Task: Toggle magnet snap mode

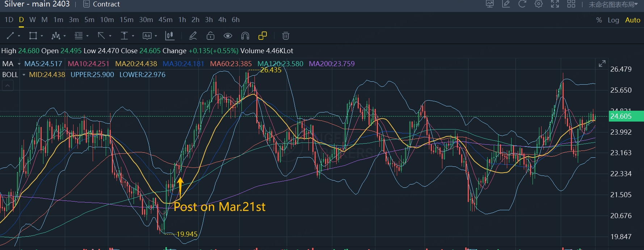Action: 245,36
